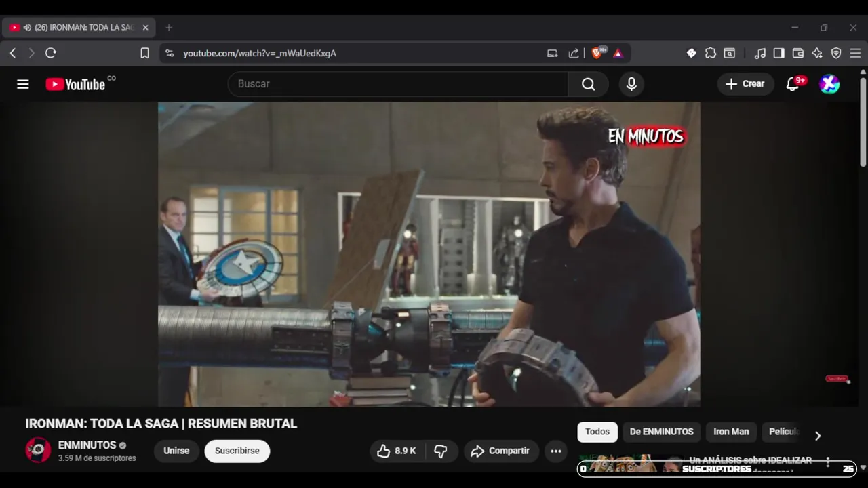
Task: Click the 3.59 M de suscriptores text
Action: tap(97, 458)
